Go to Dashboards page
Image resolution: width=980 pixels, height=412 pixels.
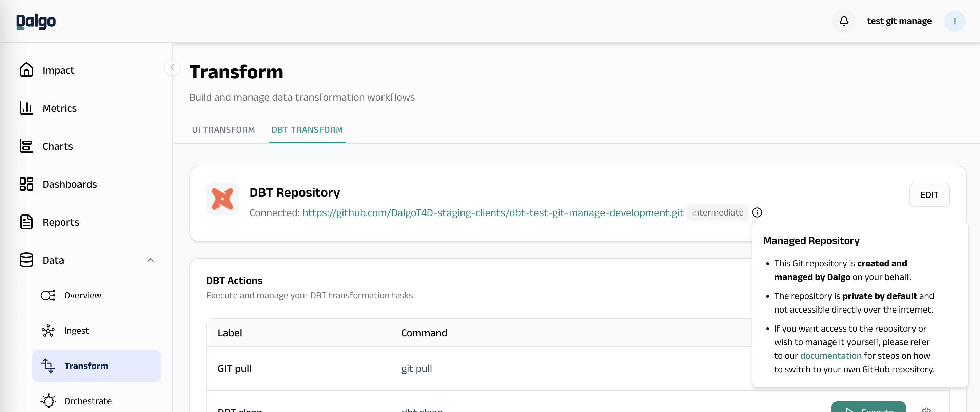[x=70, y=184]
